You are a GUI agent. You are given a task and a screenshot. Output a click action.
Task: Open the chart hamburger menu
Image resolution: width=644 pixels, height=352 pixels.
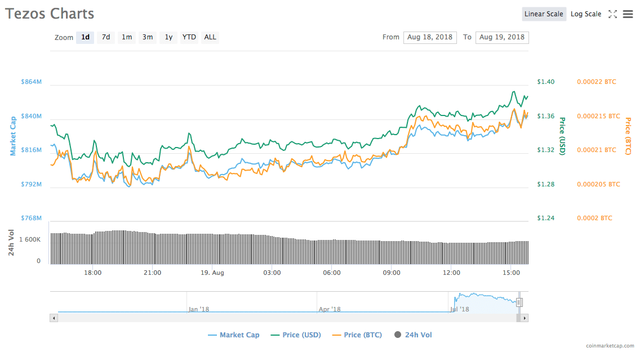point(628,14)
